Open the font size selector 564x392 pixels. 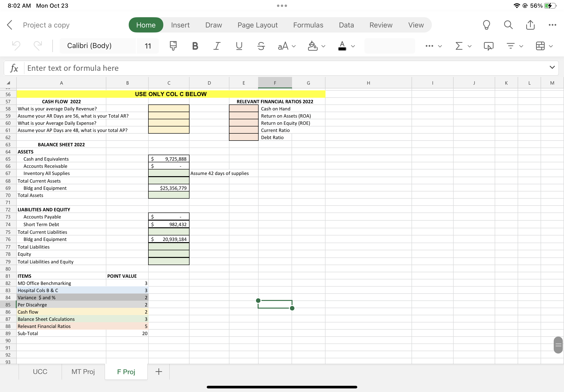pos(147,46)
